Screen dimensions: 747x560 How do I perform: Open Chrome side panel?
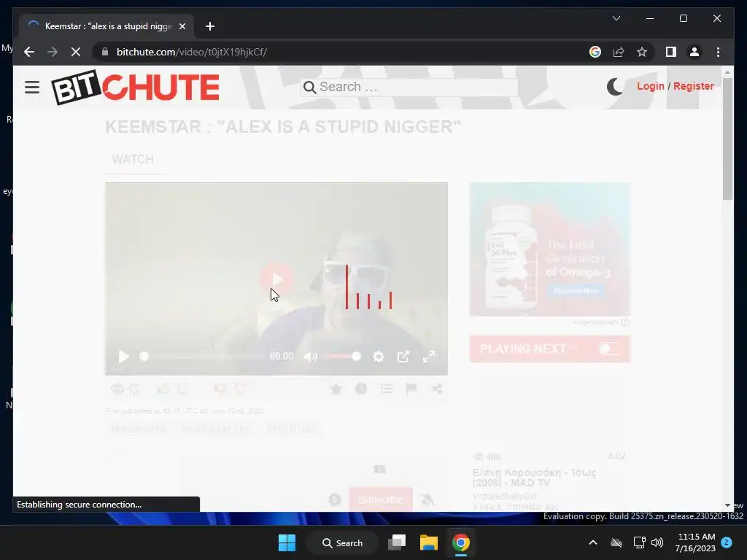[x=671, y=52]
